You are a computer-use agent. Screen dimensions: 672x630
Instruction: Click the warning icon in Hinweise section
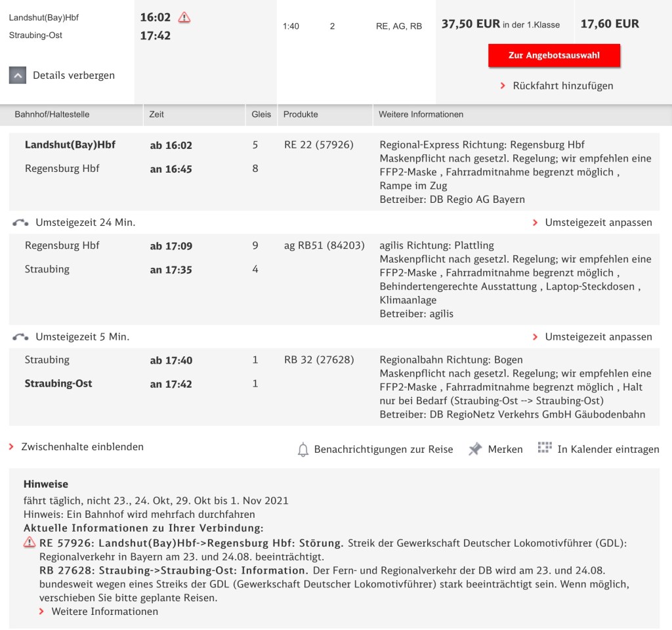[x=30, y=543]
